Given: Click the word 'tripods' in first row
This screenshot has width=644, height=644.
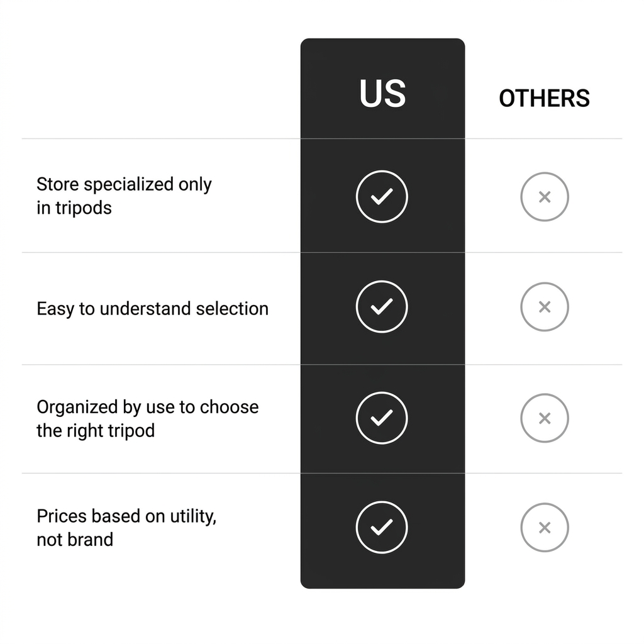Looking at the screenshot, I should pyautogui.click(x=84, y=208).
